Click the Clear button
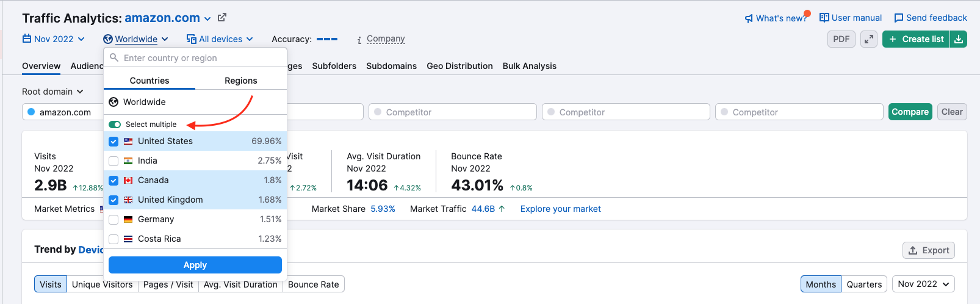Viewport: 980px width, 304px height. click(952, 112)
